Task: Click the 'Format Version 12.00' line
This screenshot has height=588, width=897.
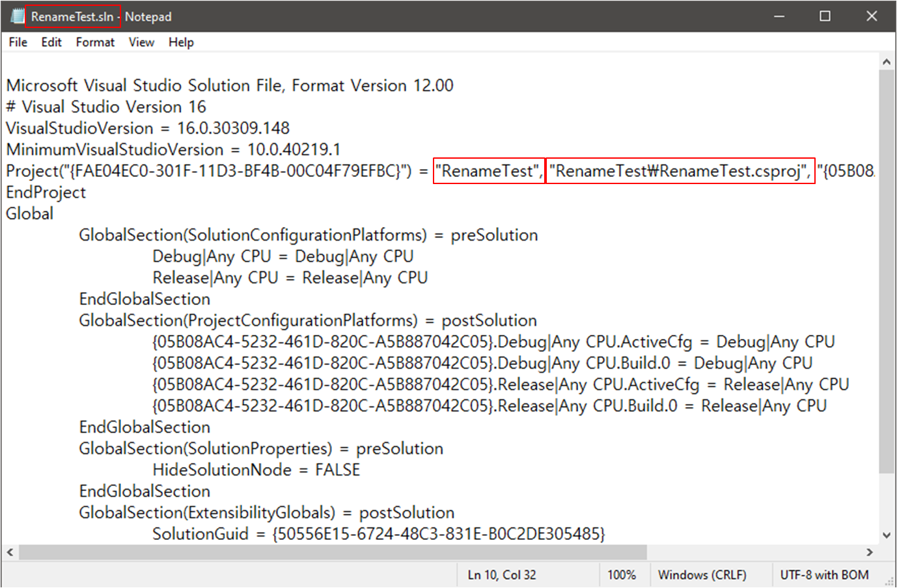Action: (230, 85)
